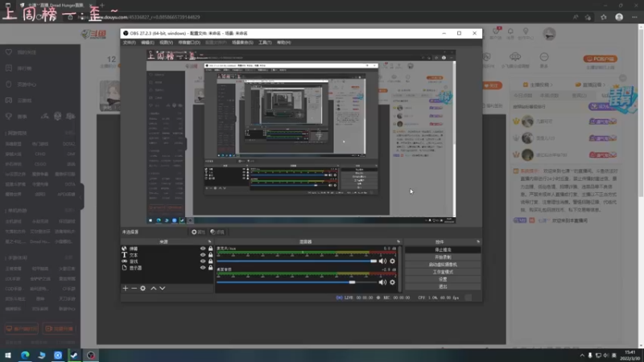This screenshot has width=644, height=362.
Task: Open the 视图(V) menu in OBS
Action: 167,43
